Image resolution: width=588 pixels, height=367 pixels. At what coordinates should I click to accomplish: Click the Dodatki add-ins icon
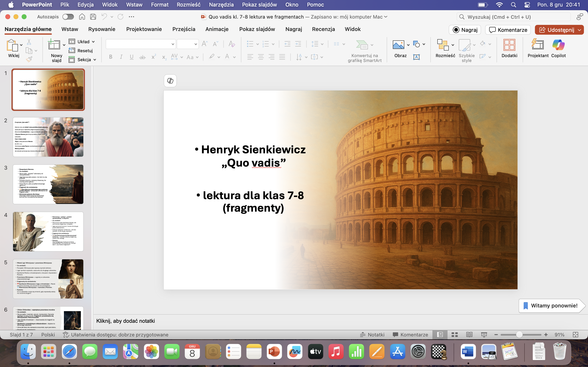(509, 45)
